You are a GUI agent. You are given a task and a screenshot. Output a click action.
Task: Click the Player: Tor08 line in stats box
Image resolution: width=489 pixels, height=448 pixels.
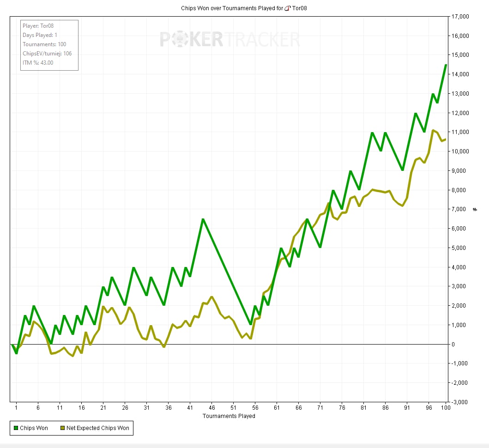pos(38,26)
